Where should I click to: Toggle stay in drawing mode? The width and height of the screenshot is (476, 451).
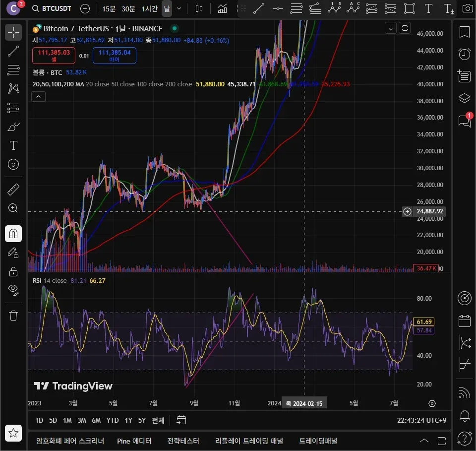[x=13, y=253]
